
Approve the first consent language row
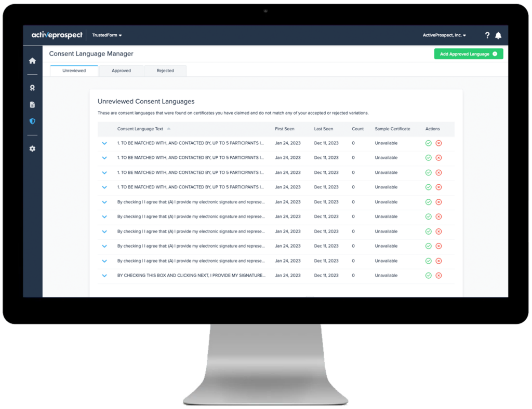tap(428, 143)
